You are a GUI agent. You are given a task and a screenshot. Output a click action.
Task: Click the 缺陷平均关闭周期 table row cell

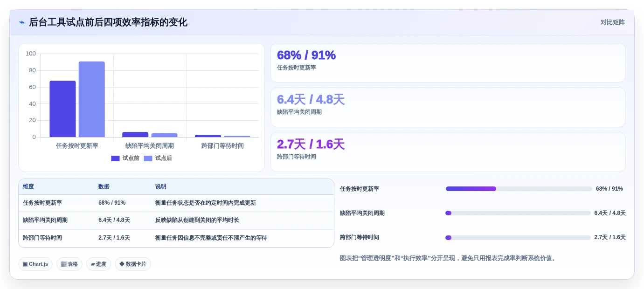(x=45, y=220)
